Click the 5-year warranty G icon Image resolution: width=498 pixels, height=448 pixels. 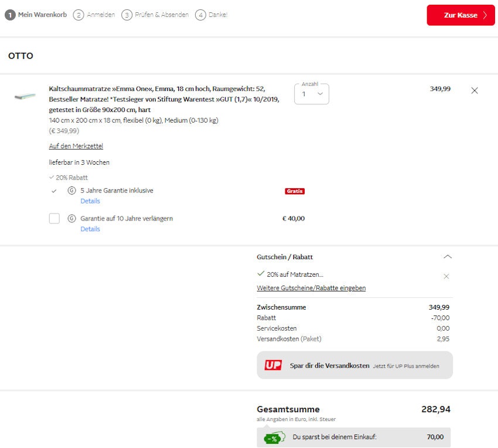coord(72,191)
